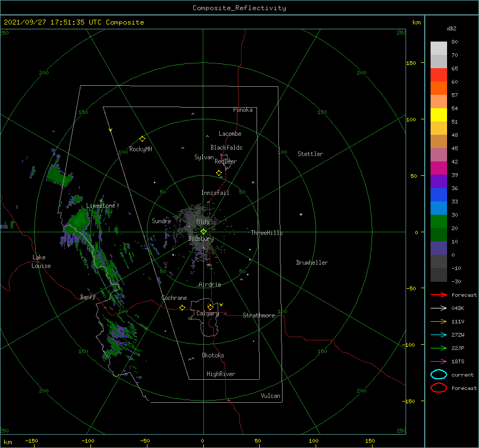Click the yellow radar marker at map center

coord(203,232)
